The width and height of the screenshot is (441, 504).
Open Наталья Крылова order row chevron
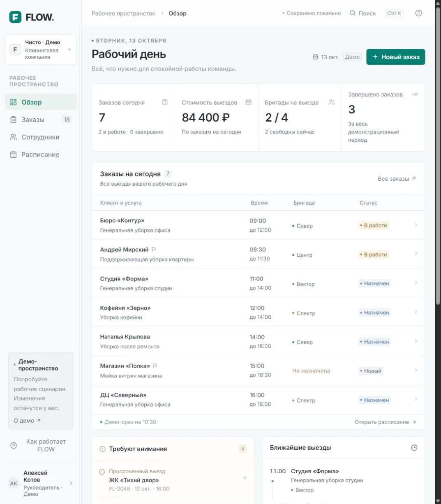point(416,341)
